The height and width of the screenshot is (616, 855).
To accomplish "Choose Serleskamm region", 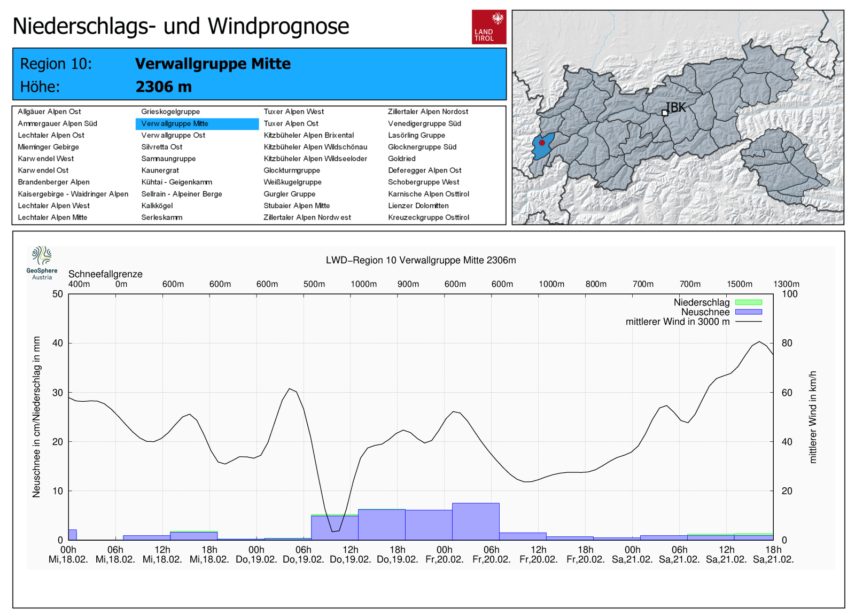I will [161, 217].
